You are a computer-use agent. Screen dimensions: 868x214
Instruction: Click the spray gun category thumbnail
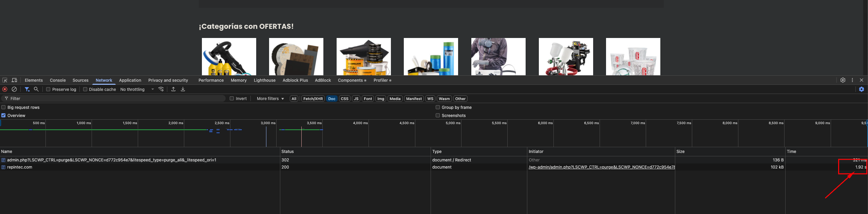(x=566, y=57)
